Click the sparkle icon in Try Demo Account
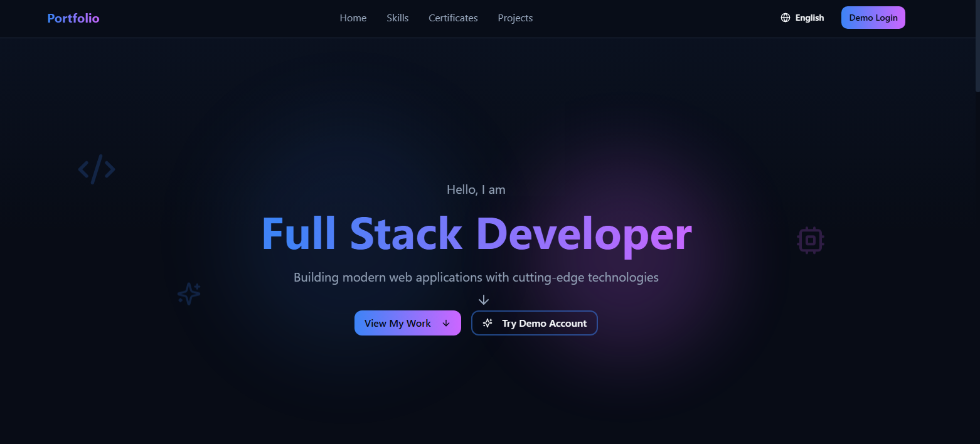 click(487, 323)
